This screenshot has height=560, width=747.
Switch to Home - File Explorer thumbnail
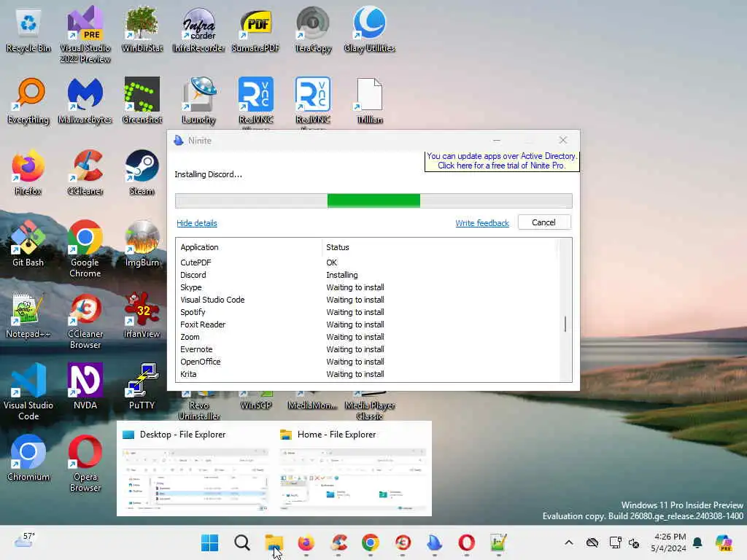[x=353, y=469]
